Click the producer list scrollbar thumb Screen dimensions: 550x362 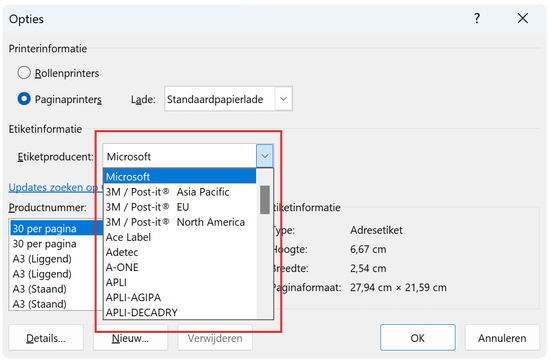(265, 200)
